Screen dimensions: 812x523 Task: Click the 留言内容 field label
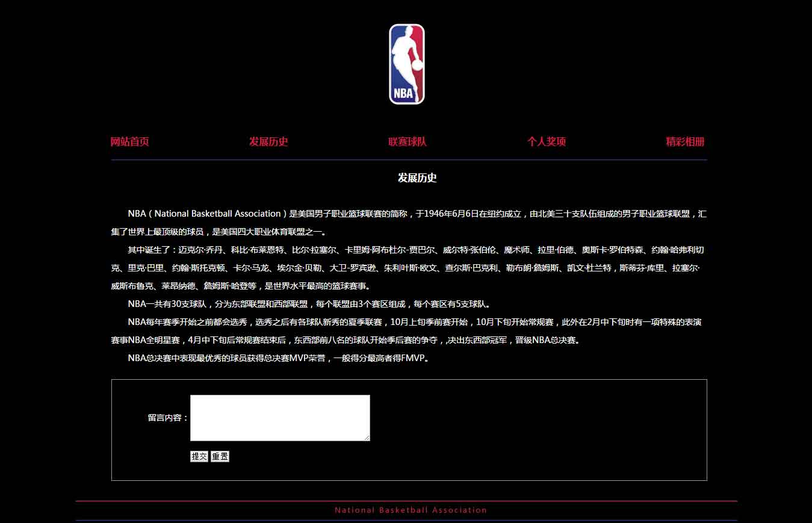[x=168, y=418]
